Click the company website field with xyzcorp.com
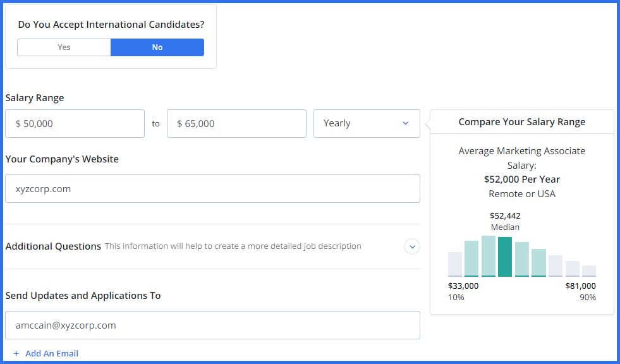 coord(212,189)
